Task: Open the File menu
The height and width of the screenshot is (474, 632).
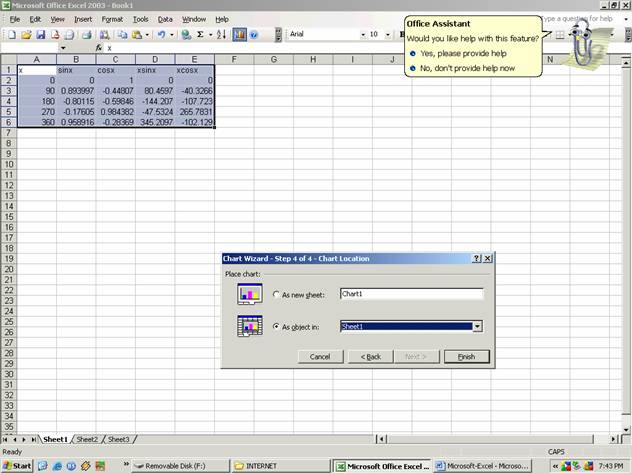Action: click(x=15, y=19)
